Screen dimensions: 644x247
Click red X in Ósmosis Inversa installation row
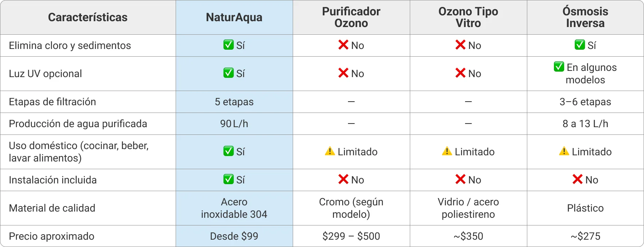point(577,179)
